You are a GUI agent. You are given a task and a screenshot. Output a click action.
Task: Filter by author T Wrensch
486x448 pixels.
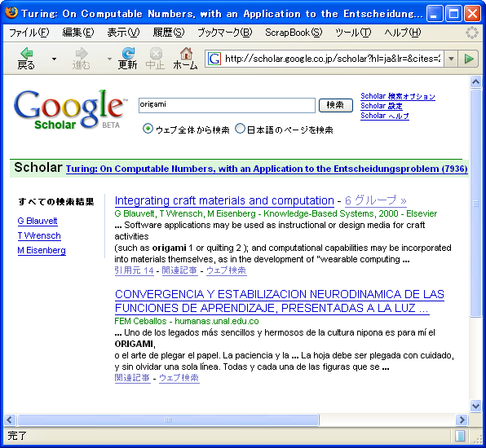tap(39, 235)
